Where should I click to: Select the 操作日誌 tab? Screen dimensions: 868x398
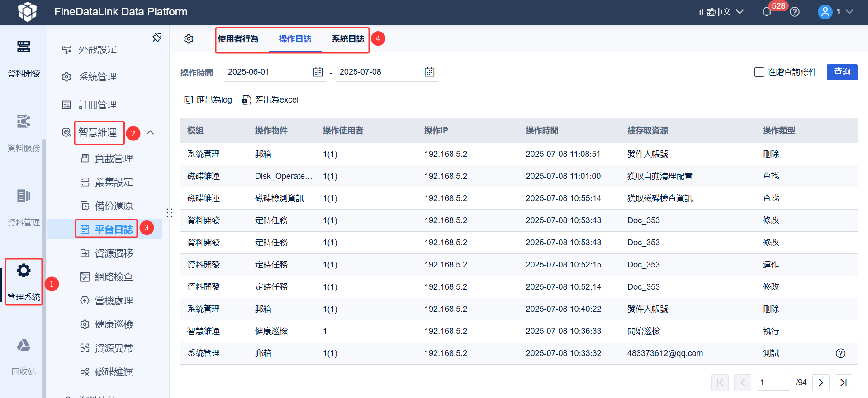pyautogui.click(x=295, y=39)
